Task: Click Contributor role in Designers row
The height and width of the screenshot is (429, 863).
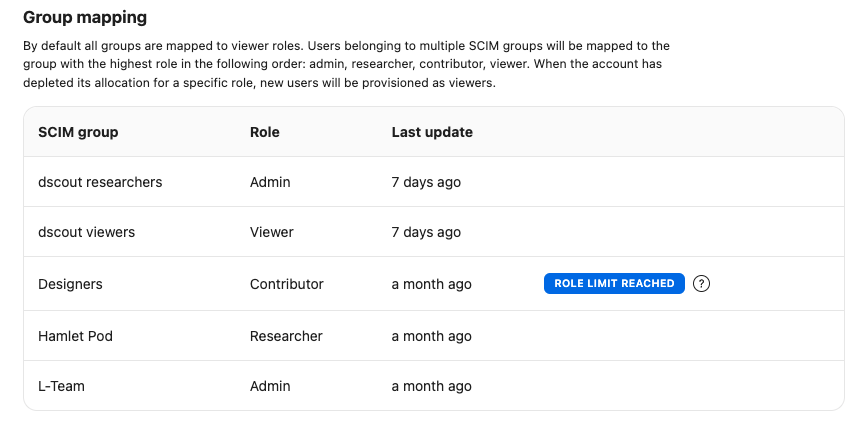Action: (287, 284)
